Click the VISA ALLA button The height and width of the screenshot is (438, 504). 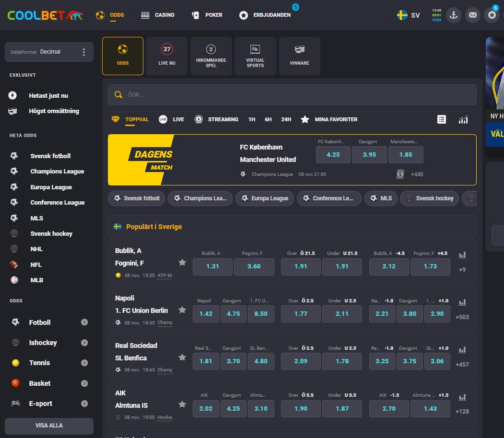tap(49, 426)
